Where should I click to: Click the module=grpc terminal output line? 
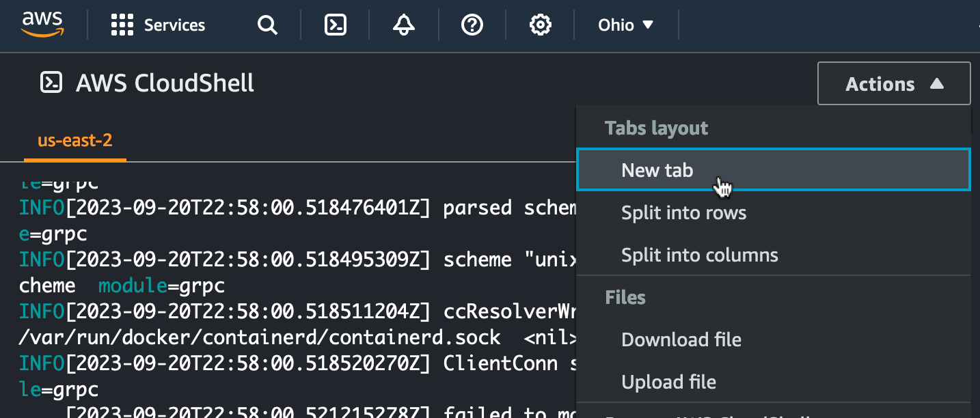tap(161, 285)
